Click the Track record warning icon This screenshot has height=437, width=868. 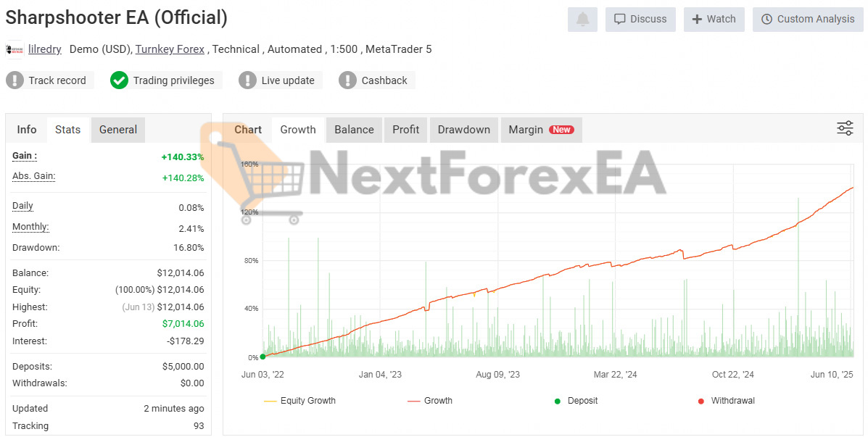pyautogui.click(x=15, y=80)
